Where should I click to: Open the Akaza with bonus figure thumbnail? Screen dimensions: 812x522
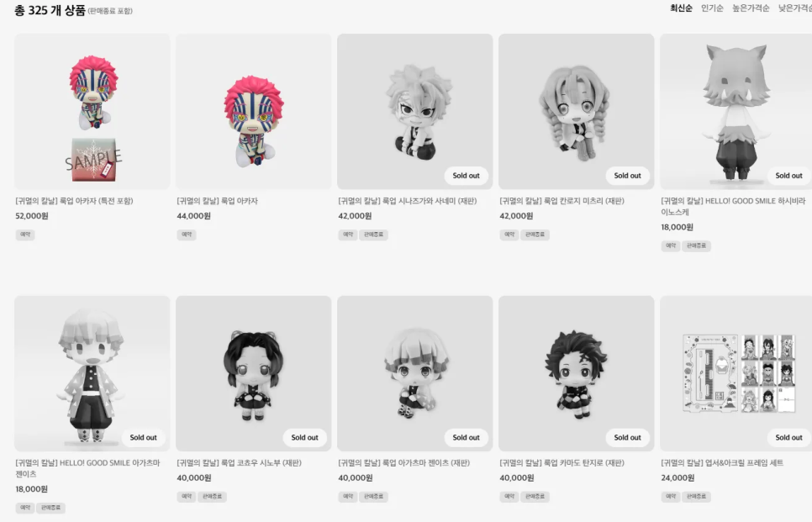pos(92,111)
